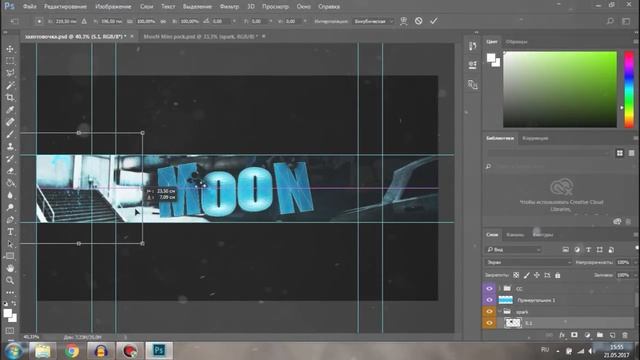
Task: Click the hue slider strip
Action: click(629, 89)
